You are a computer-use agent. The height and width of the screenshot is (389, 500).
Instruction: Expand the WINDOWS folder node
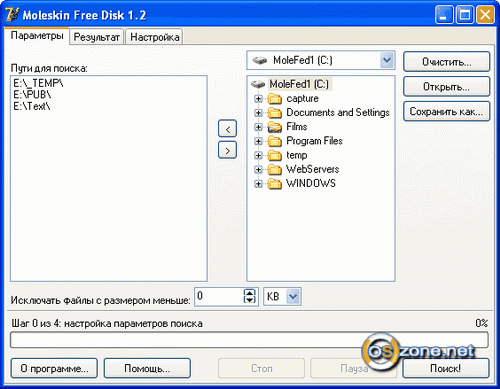coord(258,184)
